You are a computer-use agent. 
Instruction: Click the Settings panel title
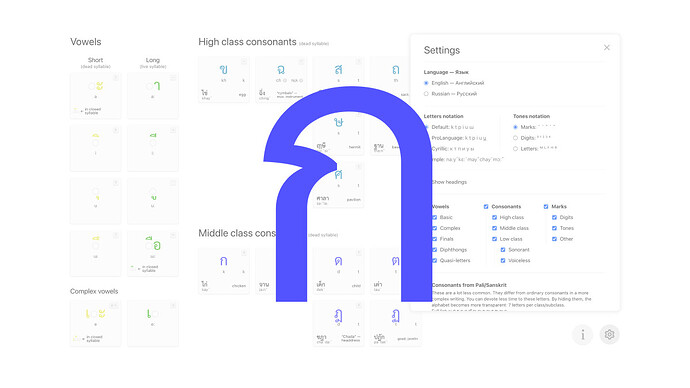(442, 50)
